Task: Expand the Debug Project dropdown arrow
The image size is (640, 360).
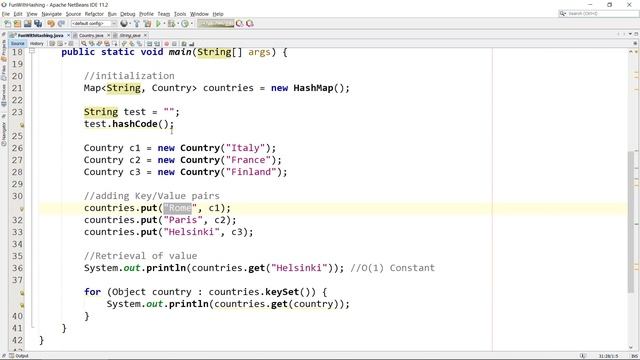Action: [178, 24]
